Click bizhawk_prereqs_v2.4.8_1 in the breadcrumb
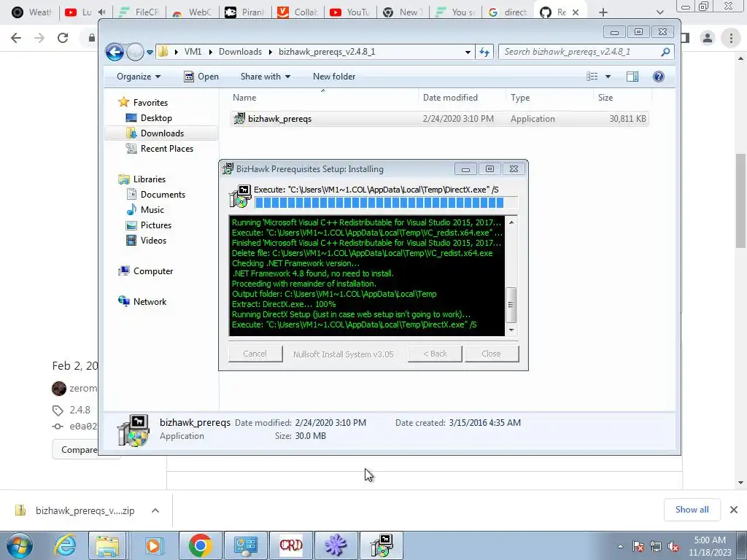 pyautogui.click(x=327, y=52)
